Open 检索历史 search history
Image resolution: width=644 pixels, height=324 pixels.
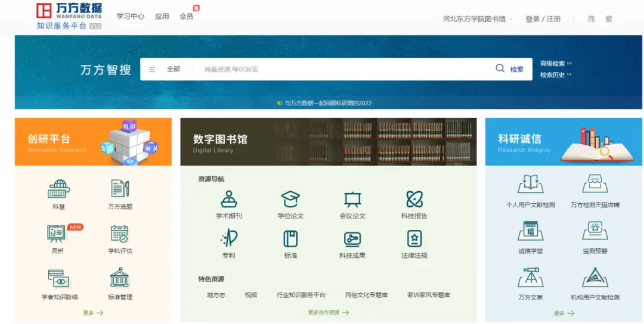(x=556, y=75)
